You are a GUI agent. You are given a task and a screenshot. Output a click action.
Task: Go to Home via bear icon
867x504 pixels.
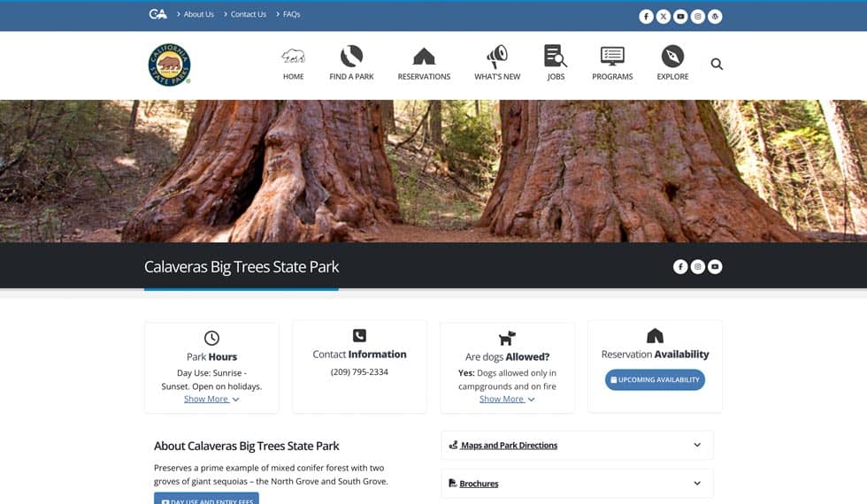coord(293,56)
